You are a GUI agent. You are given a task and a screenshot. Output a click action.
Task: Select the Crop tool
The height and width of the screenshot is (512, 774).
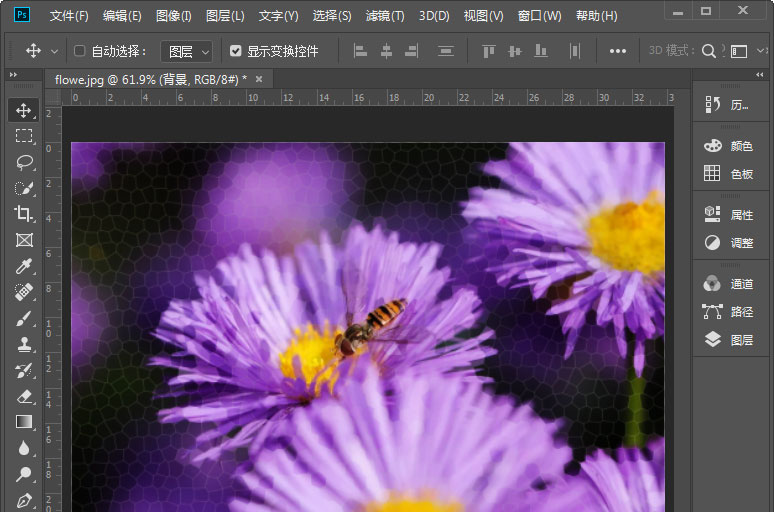[24, 214]
